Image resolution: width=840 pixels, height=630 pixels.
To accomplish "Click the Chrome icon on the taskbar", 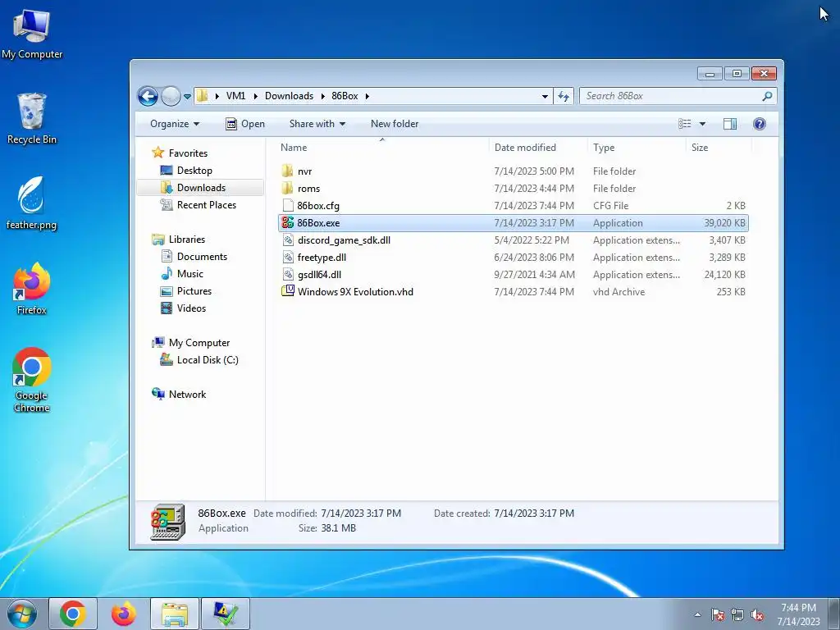I will pos(73,614).
